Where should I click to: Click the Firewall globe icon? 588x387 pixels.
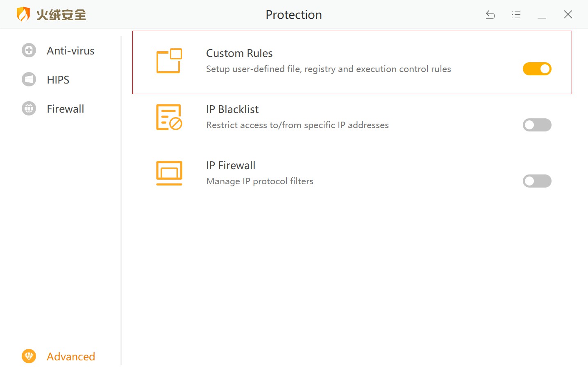coord(29,109)
